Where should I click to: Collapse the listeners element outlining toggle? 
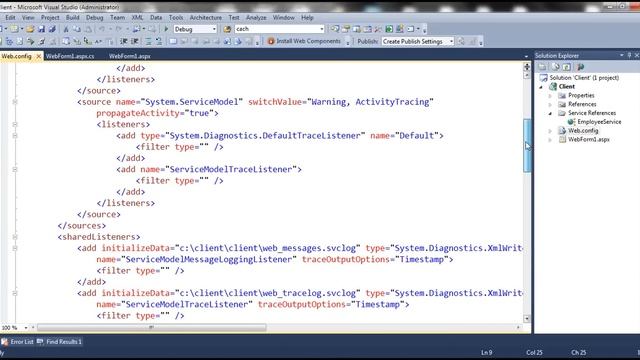(15, 124)
